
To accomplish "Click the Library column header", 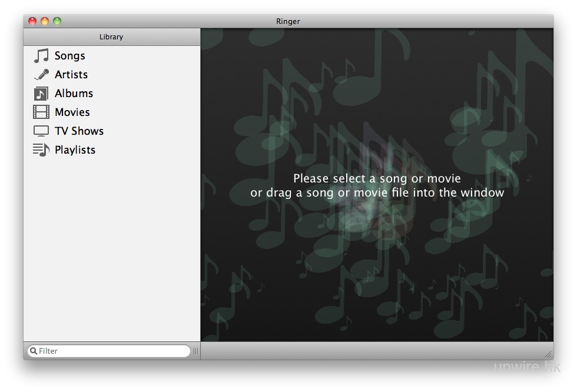I will coord(111,37).
